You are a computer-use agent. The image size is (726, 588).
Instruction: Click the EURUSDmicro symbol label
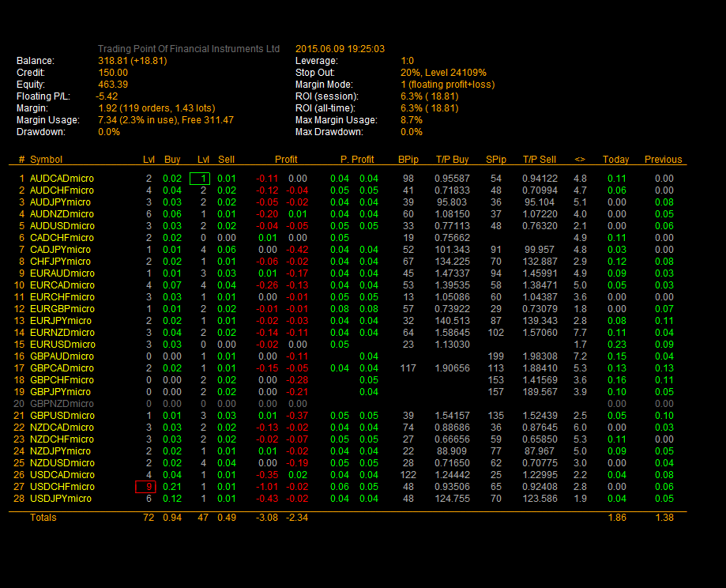point(62,345)
